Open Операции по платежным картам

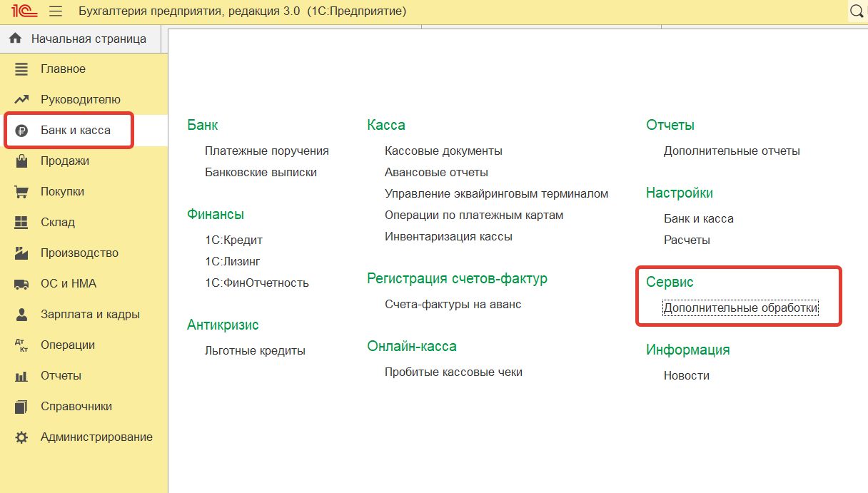(x=474, y=215)
